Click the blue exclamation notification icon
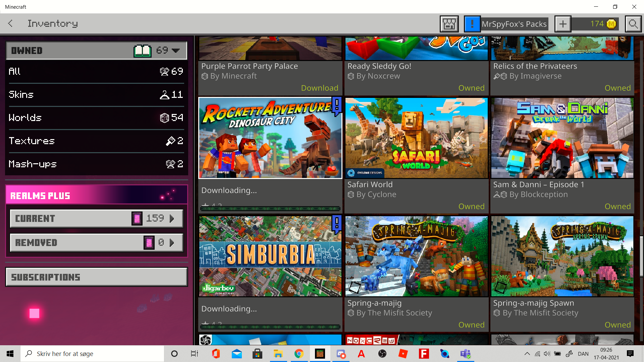 click(x=472, y=24)
